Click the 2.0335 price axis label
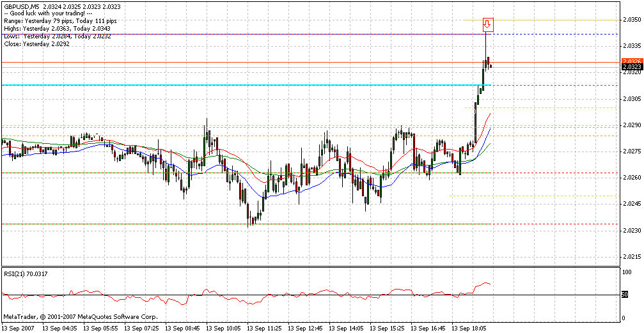The width and height of the screenshot is (644, 333). tap(631, 46)
